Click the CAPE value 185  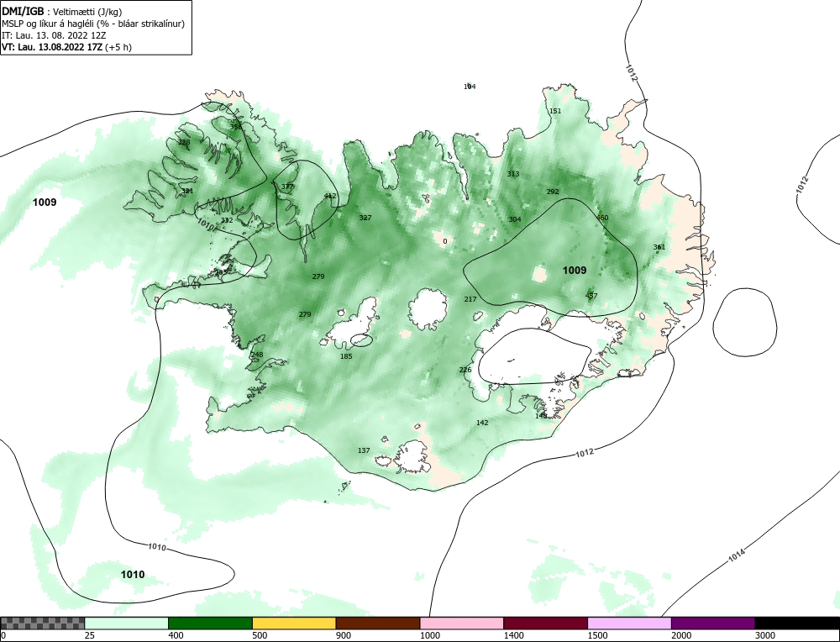click(346, 355)
